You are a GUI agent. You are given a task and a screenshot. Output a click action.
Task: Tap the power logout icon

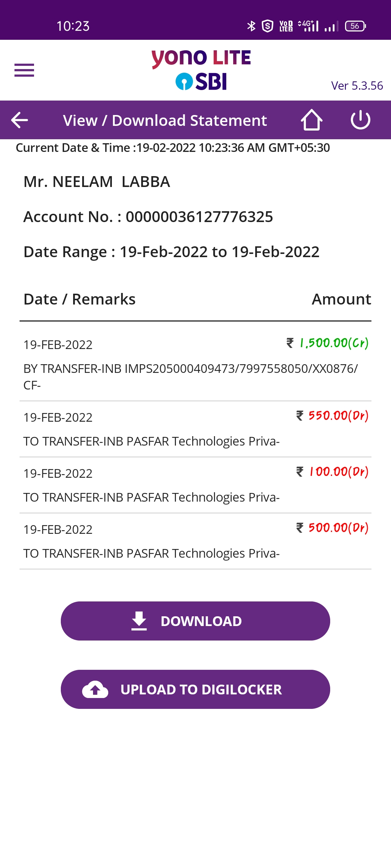(360, 120)
